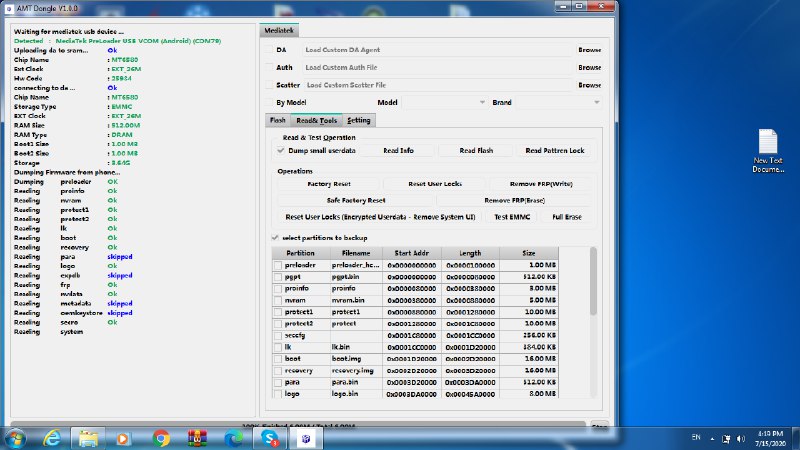
Task: Check the preloader partition row
Action: pos(278,265)
